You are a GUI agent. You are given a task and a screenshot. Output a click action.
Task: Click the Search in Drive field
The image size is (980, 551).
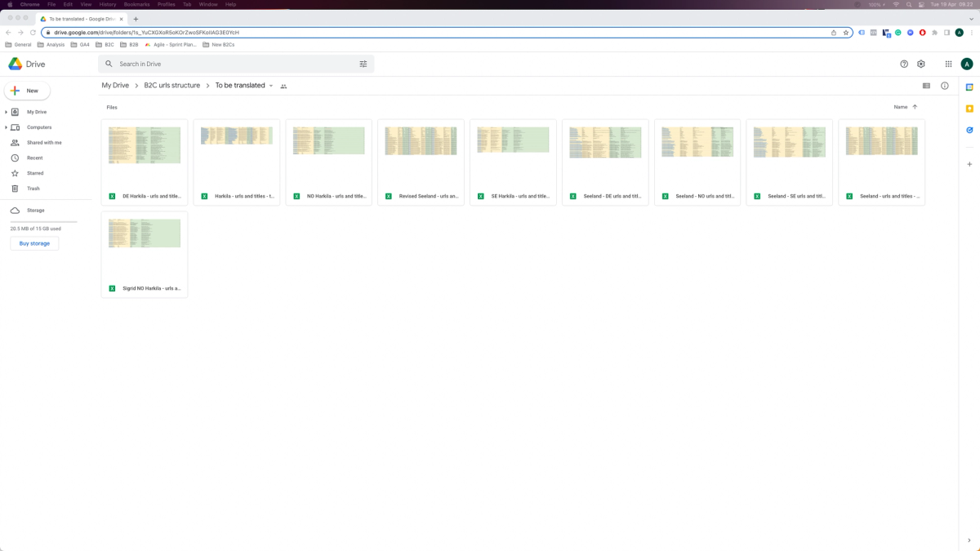236,64
